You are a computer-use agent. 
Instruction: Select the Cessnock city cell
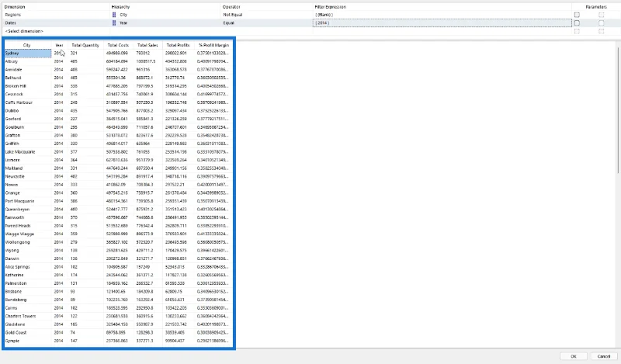coord(28,94)
